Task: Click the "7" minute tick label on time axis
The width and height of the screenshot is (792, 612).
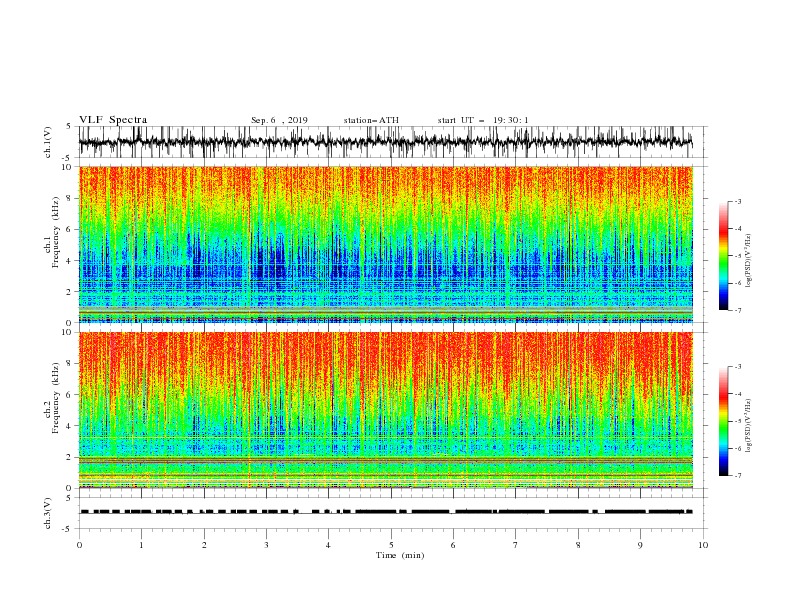Action: coord(516,545)
